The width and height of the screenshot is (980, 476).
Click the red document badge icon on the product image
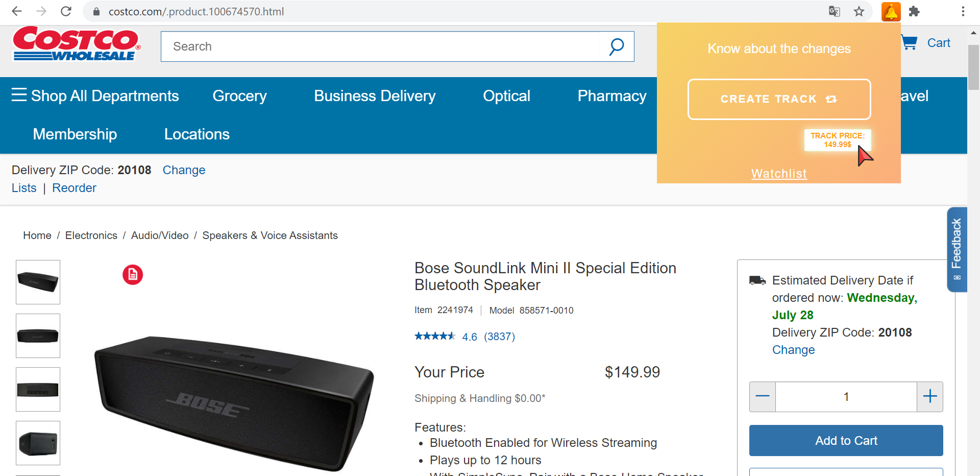coord(133,275)
